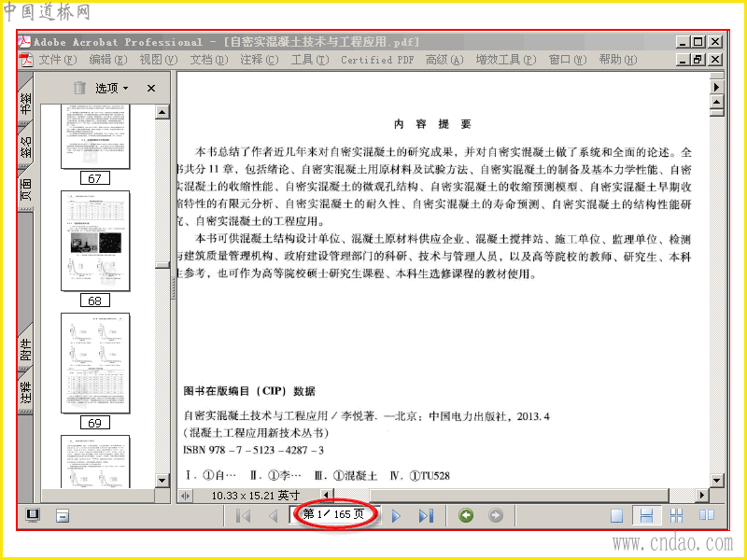Close the pages panel with X
The width and height of the screenshot is (747, 560).
(x=151, y=88)
